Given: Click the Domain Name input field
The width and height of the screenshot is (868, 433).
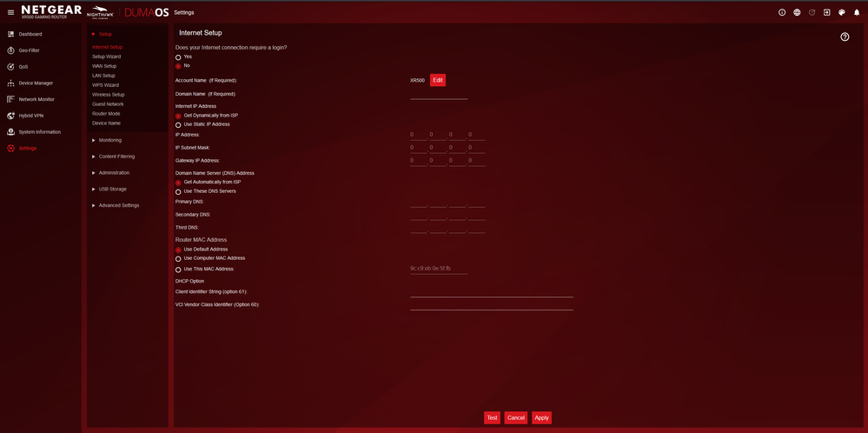Looking at the screenshot, I should coord(439,95).
